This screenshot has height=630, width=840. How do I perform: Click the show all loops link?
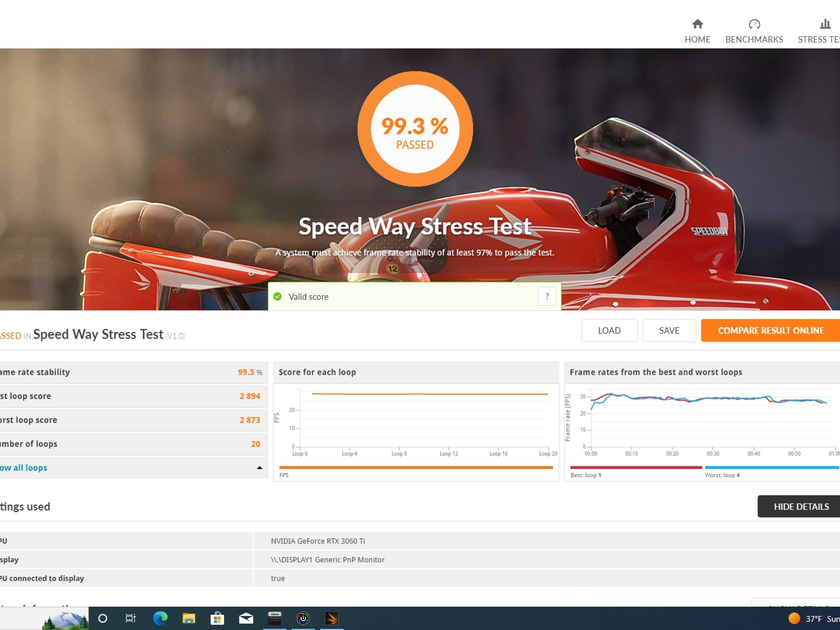(x=23, y=468)
